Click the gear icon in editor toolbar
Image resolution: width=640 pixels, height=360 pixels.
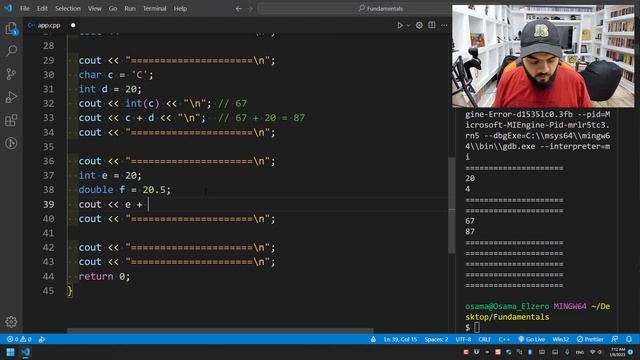coord(419,25)
